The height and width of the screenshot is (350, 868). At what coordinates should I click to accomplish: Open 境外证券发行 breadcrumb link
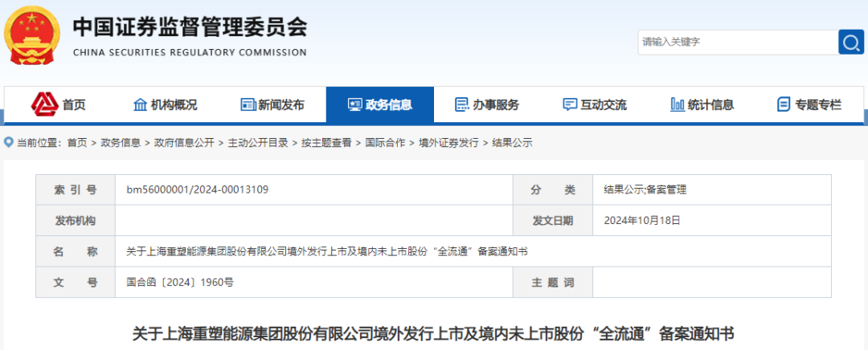[x=448, y=143]
